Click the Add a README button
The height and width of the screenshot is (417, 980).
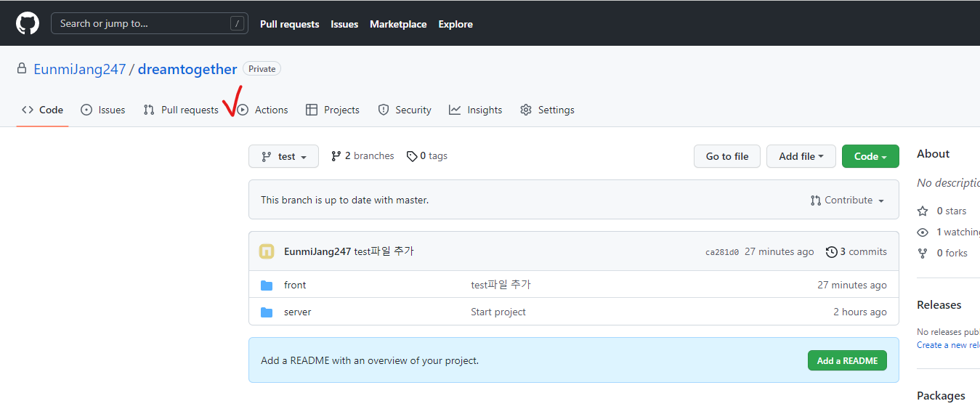(847, 360)
